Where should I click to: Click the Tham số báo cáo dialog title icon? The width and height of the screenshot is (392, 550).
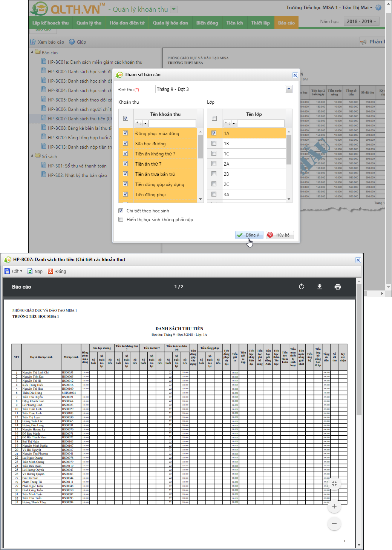tap(119, 75)
